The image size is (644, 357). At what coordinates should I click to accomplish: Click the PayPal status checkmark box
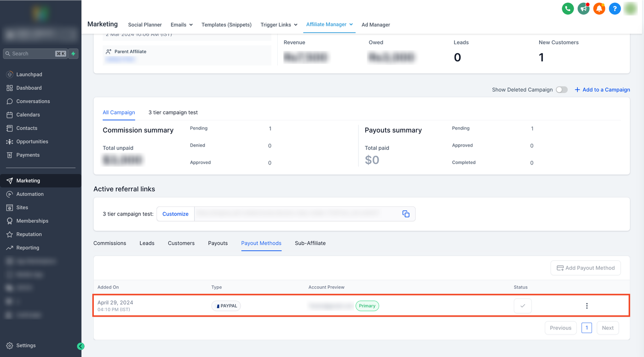523,306
